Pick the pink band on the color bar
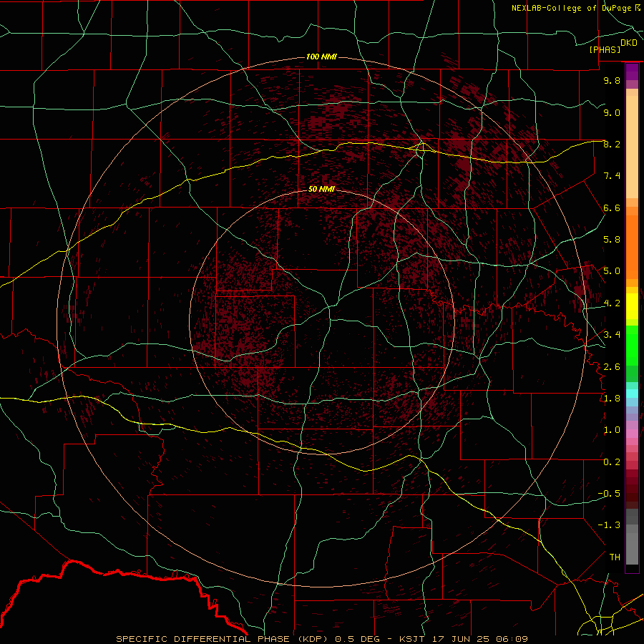The image size is (644, 644). click(632, 434)
